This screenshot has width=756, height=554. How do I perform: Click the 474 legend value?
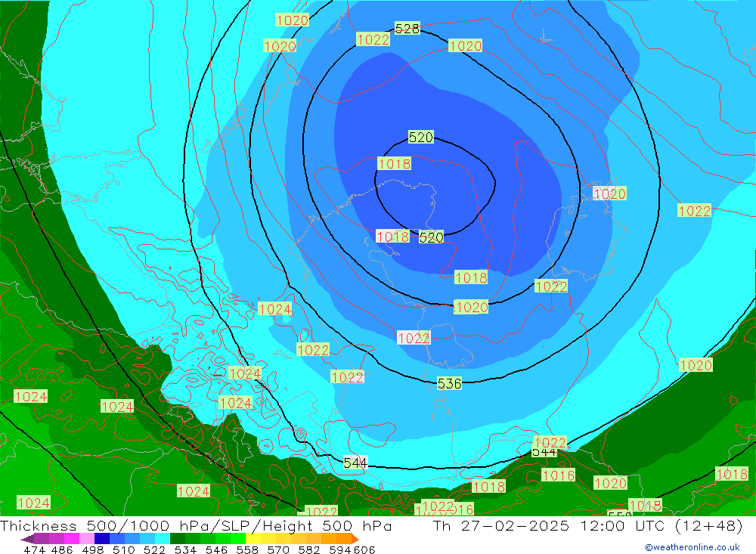pos(34,549)
